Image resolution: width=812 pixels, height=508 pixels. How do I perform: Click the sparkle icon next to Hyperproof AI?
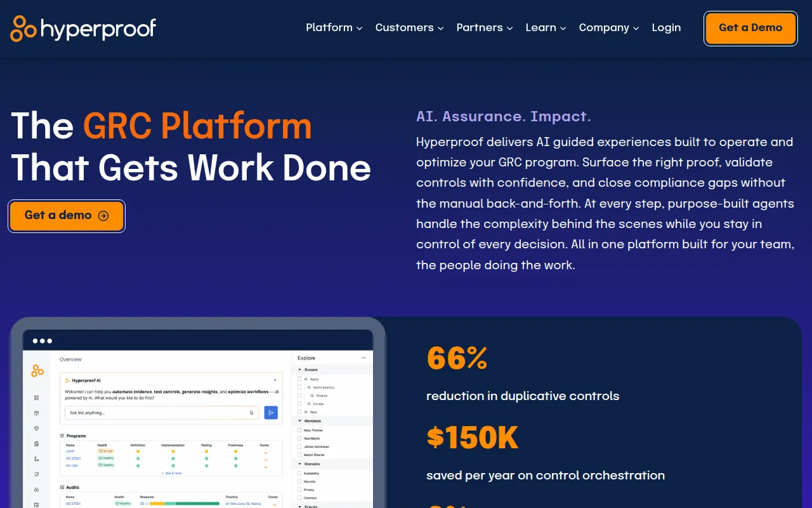tap(67, 380)
